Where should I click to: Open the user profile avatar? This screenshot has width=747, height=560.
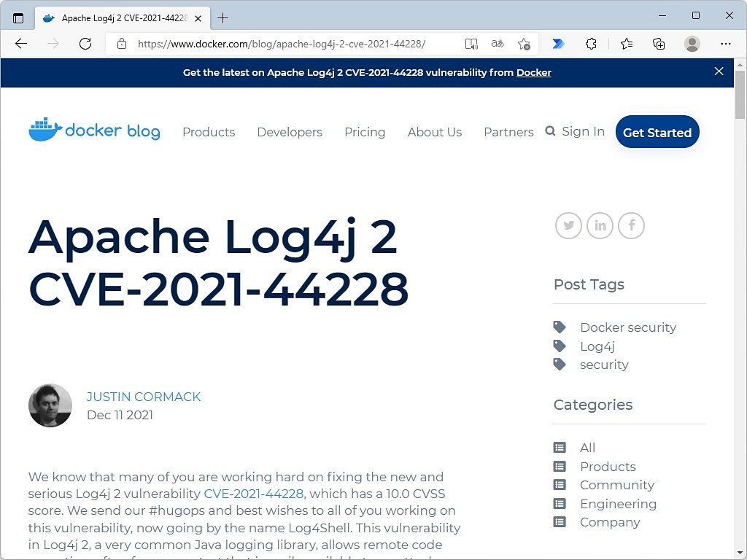click(x=692, y=44)
